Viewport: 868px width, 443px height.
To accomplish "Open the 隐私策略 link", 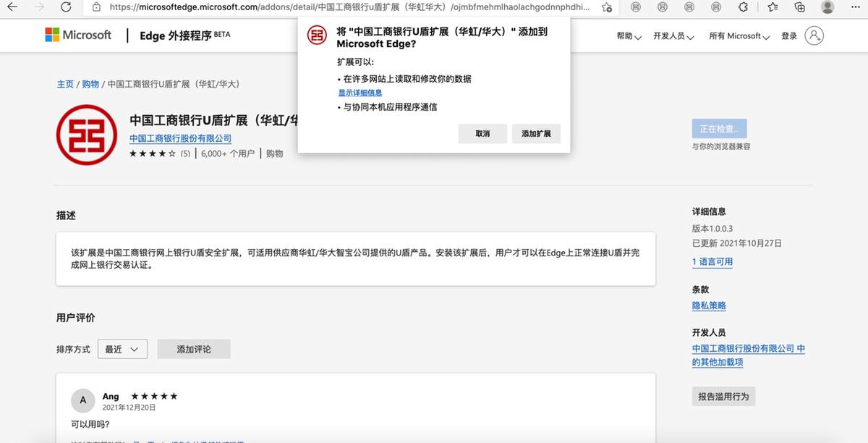I will point(709,305).
